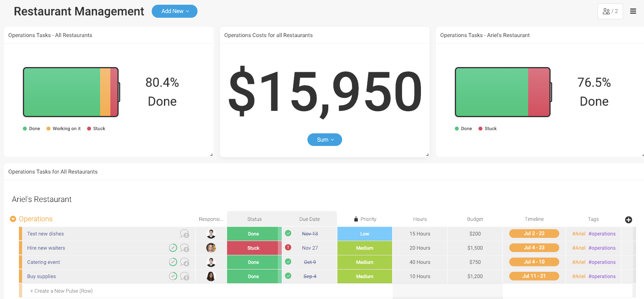
Task: Click the person avatar on Buy supplies row
Action: pos(211,277)
